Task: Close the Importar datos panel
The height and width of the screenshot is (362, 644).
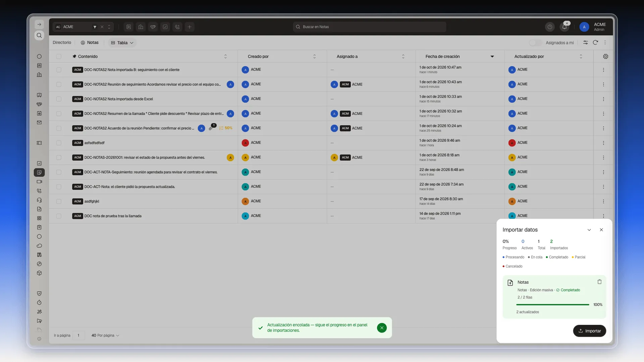Action: 601,230
